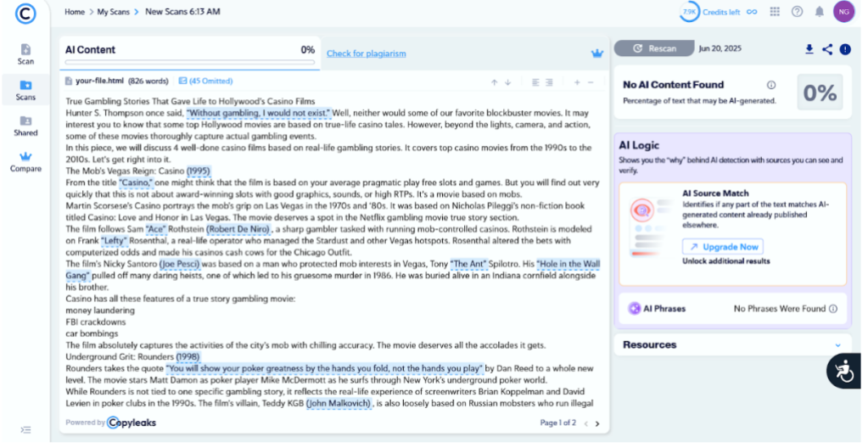Switch to right text alignment
This screenshot has width=868, height=448.
pyautogui.click(x=549, y=81)
